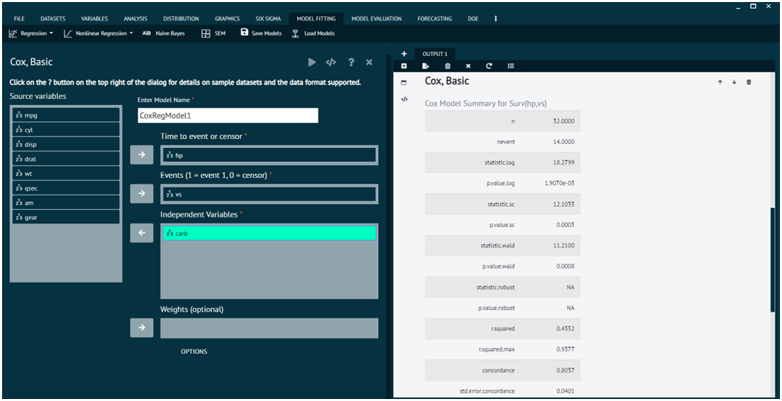
Task: Move variable into Weights field
Action: (x=142, y=328)
